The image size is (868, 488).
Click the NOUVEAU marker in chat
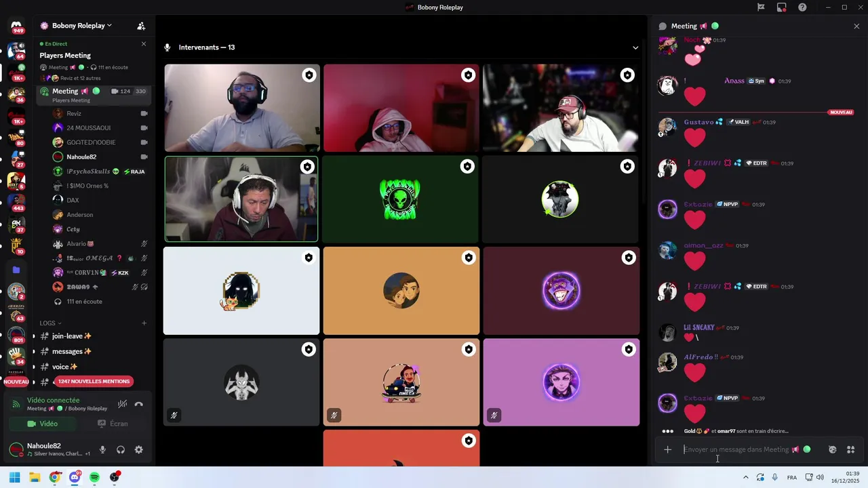840,113
